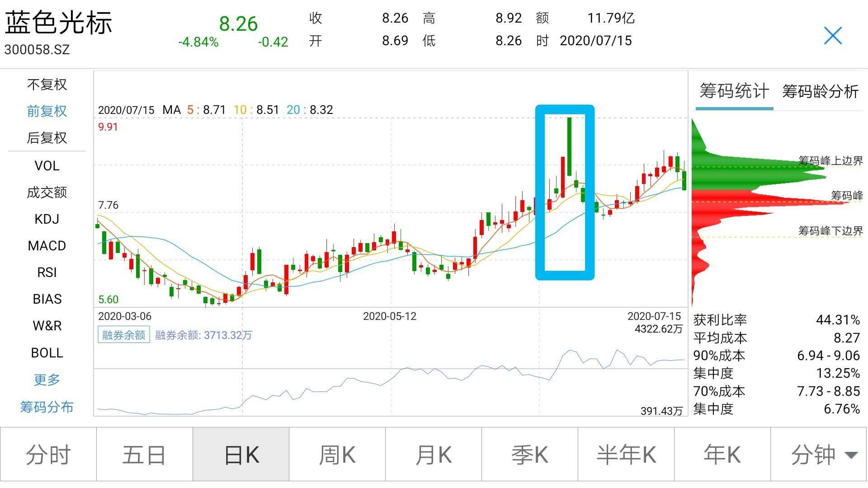The image size is (868, 488).
Task: Click the MA 10 value 8.51
Action: click(x=268, y=110)
